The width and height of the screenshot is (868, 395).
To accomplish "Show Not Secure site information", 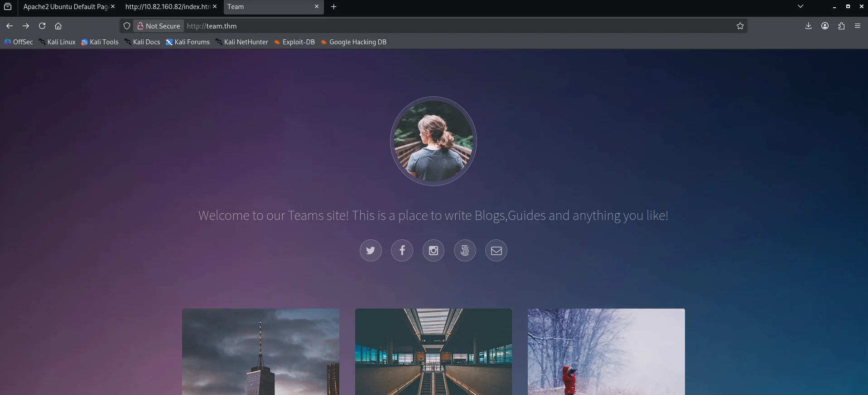I will click(x=159, y=26).
